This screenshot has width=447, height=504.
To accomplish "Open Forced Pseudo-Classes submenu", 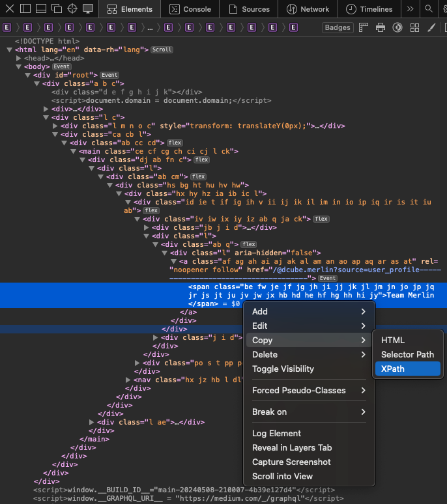I will click(309, 390).
